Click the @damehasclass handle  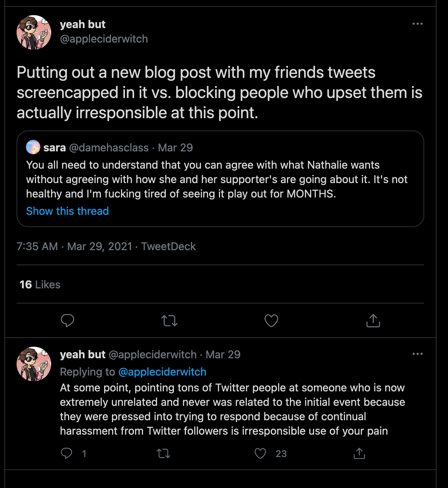[x=109, y=147]
